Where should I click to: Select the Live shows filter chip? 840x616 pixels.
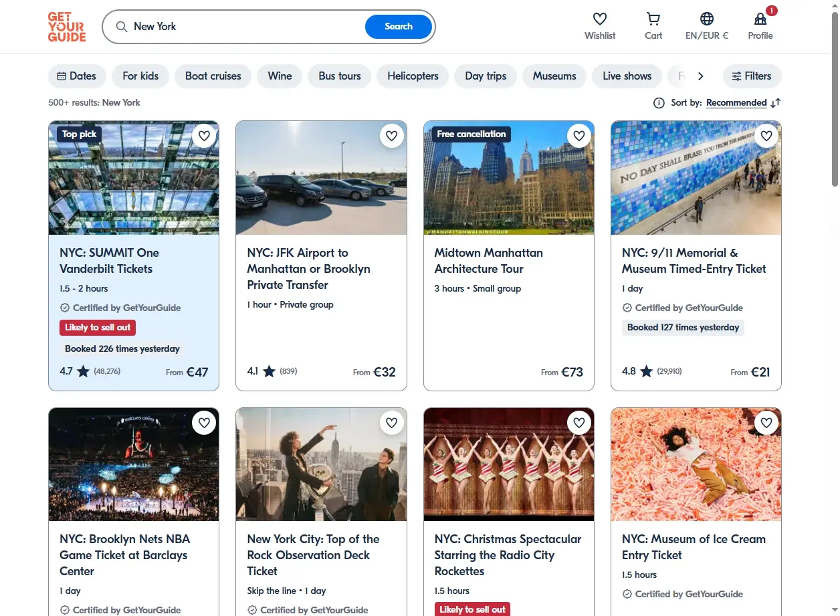[x=627, y=76]
